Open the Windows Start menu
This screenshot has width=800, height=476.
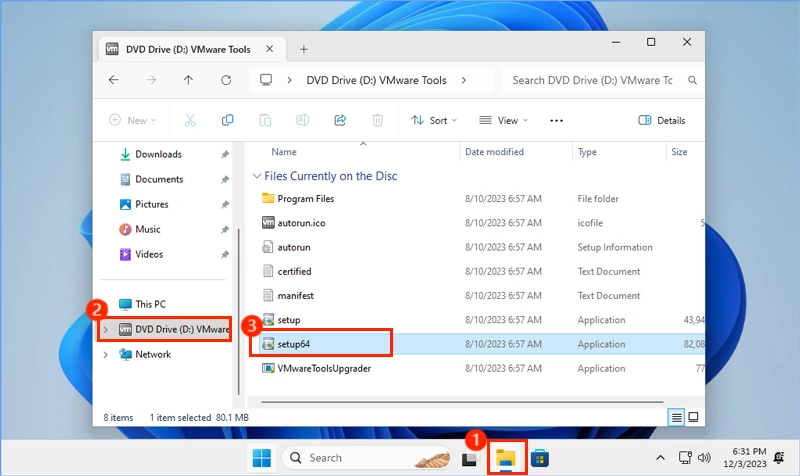(262, 458)
